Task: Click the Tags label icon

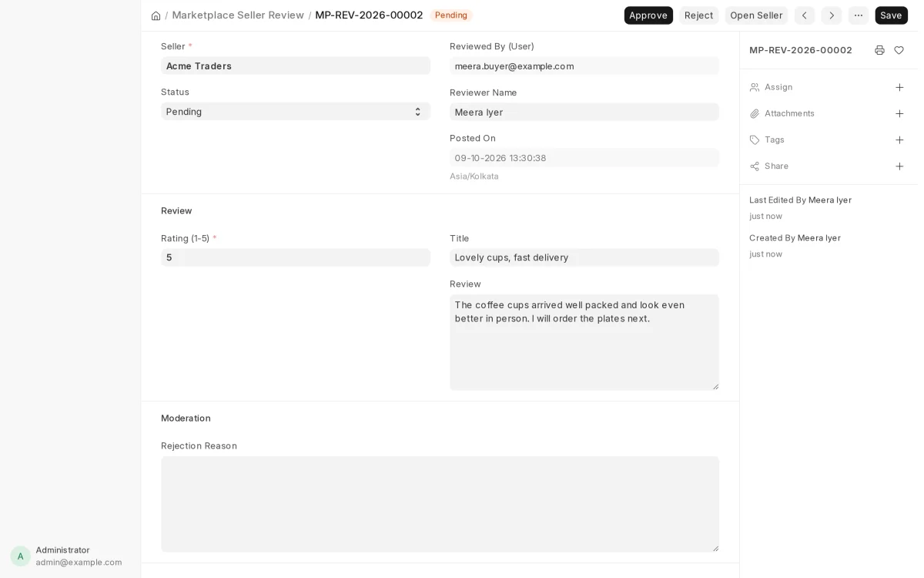Action: coord(755,139)
